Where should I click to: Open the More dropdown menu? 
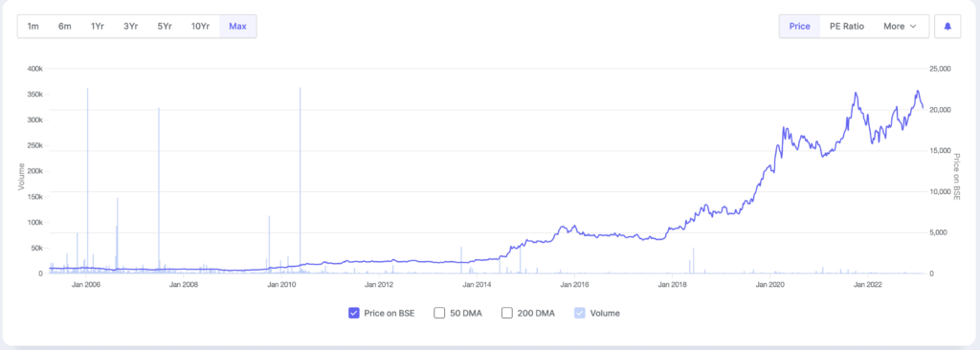click(900, 26)
